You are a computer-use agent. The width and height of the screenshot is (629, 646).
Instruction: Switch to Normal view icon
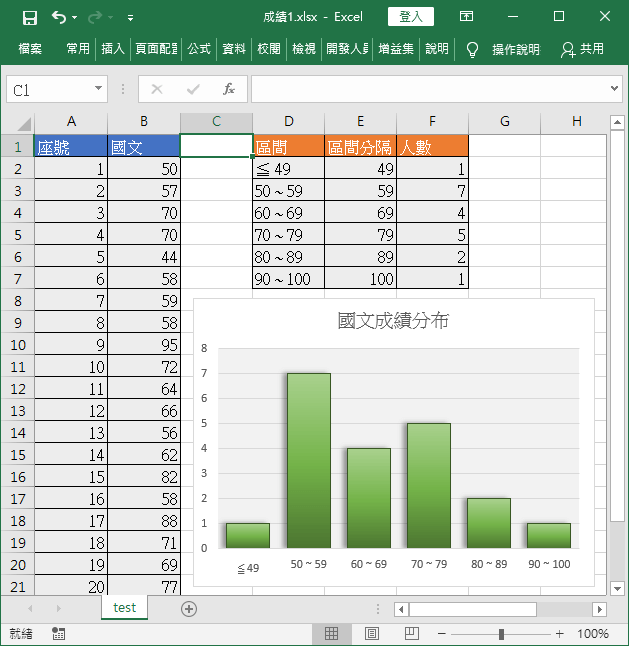[331, 634]
